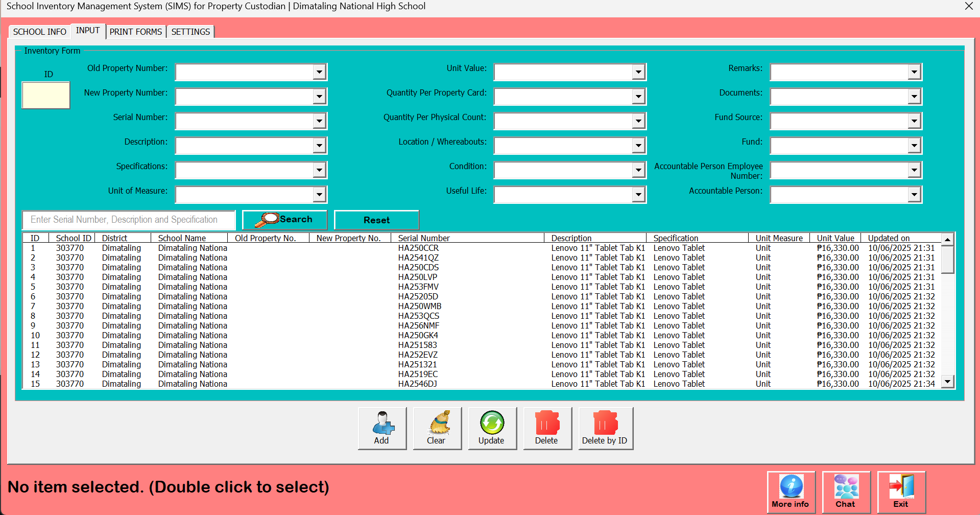980x515 pixels.
Task: Open the Chat icon button
Action: pyautogui.click(x=846, y=492)
